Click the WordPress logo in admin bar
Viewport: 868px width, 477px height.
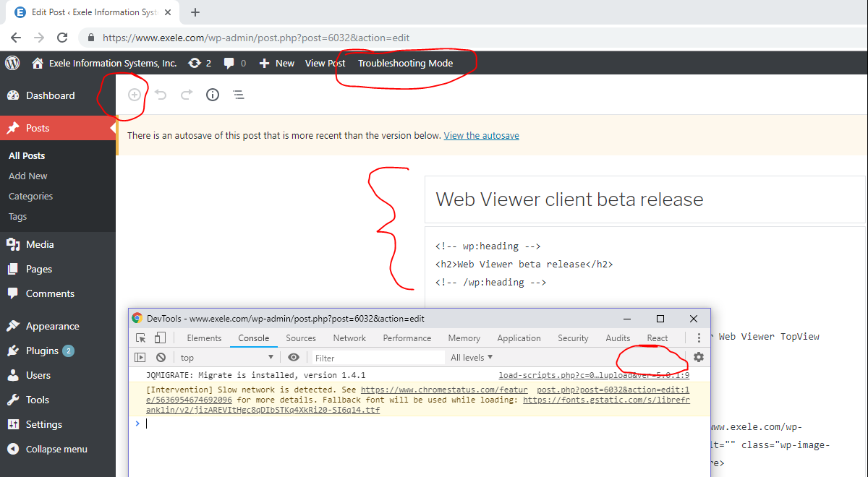pyautogui.click(x=12, y=63)
